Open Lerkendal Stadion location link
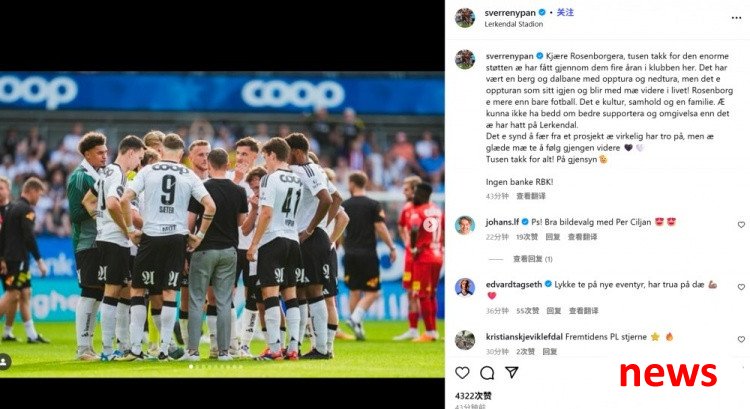750x409 pixels. point(513,24)
